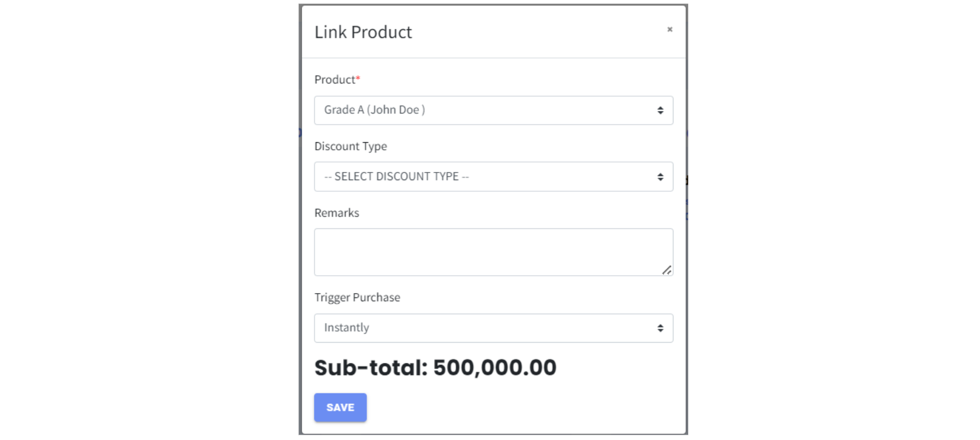Close the Link Product dialog
Image resolution: width=980 pixels, height=440 pixels.
click(669, 29)
